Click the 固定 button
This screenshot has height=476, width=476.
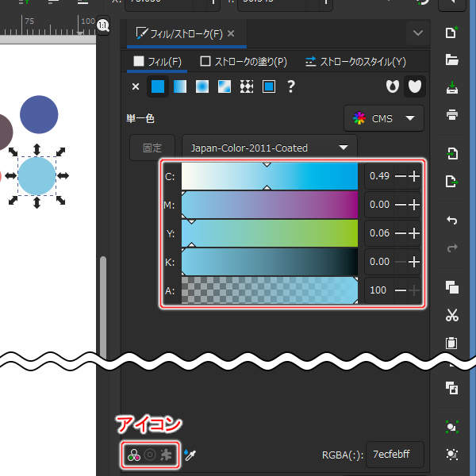[x=152, y=148]
